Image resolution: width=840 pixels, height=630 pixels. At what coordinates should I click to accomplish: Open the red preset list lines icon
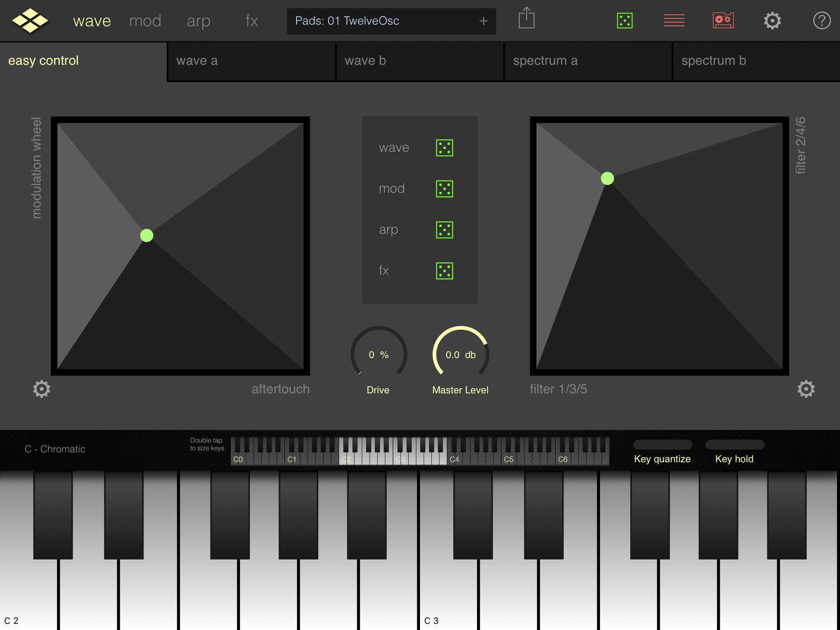[674, 20]
